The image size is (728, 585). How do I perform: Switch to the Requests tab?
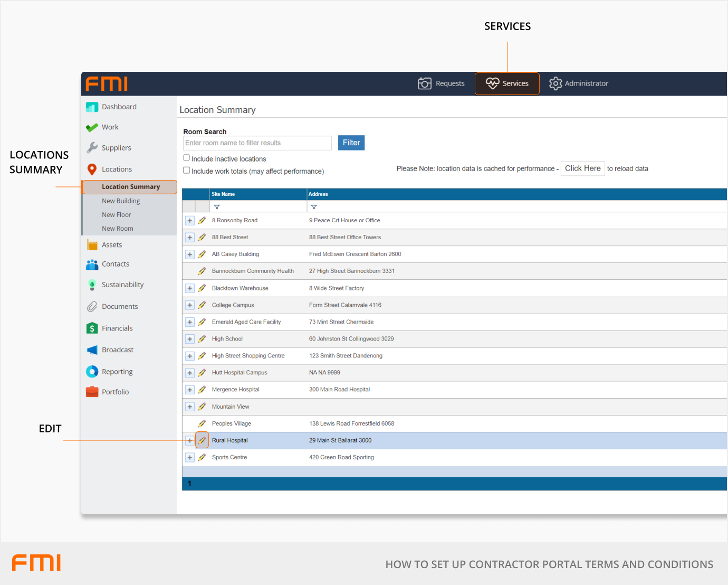[x=442, y=83]
